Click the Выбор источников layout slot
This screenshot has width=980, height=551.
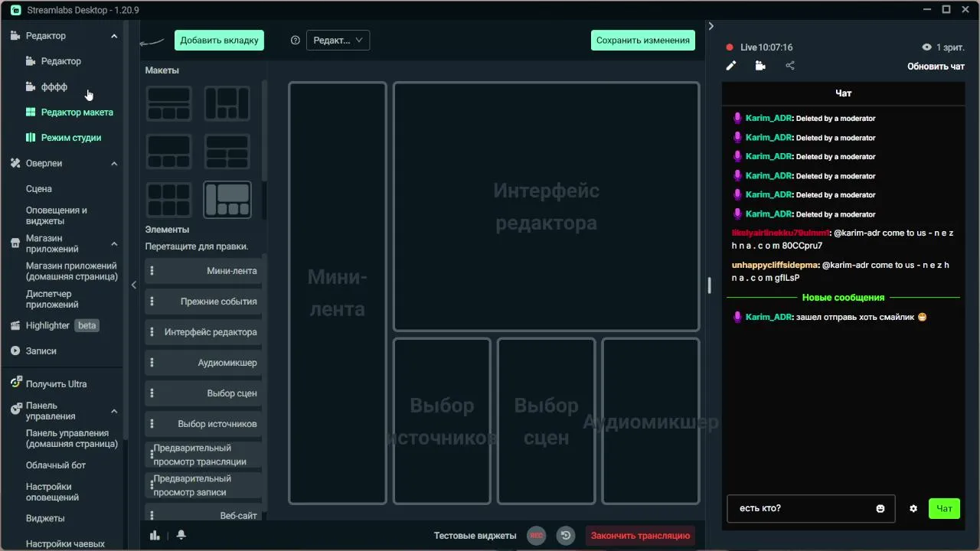pyautogui.click(x=442, y=421)
